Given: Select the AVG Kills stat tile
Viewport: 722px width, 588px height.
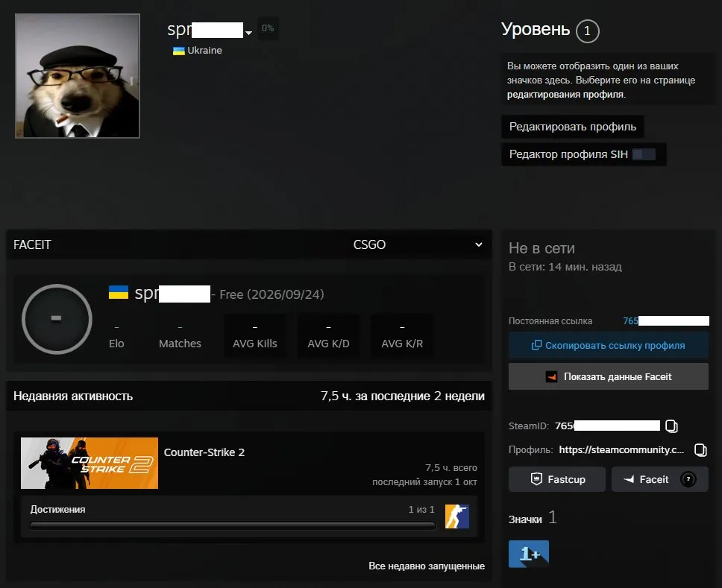Looking at the screenshot, I should coord(254,336).
